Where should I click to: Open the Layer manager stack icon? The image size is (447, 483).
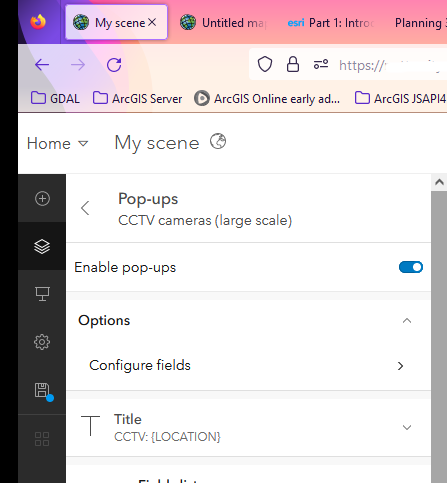[x=42, y=247]
